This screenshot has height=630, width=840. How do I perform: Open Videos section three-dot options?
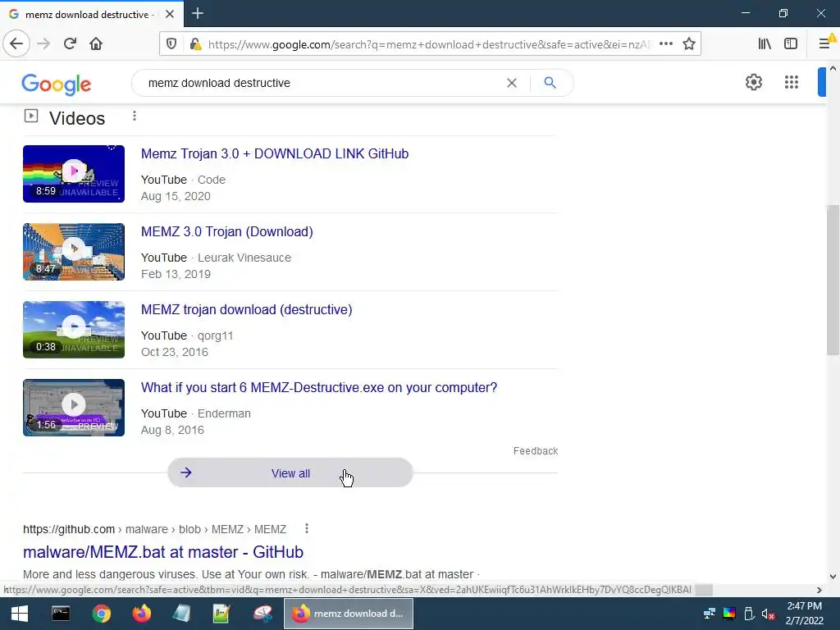click(x=135, y=116)
